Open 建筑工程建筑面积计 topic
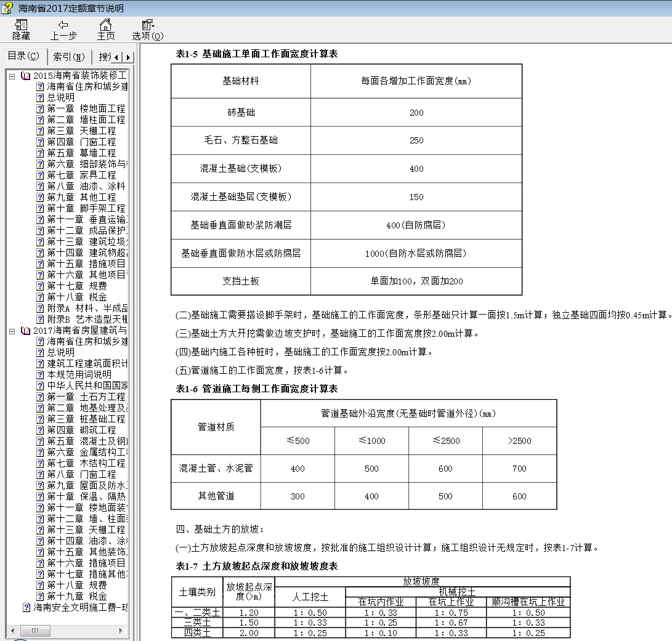 click(87, 364)
